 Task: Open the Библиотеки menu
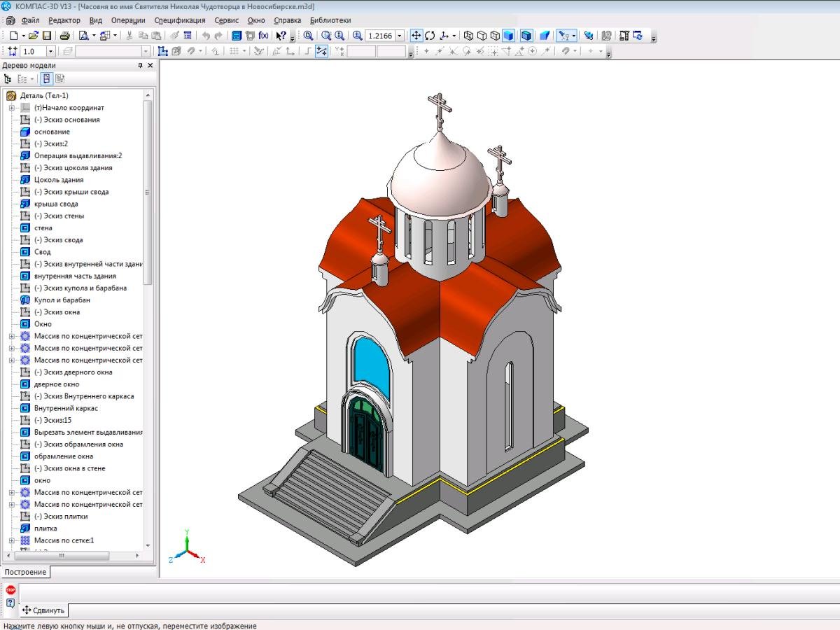(x=330, y=20)
